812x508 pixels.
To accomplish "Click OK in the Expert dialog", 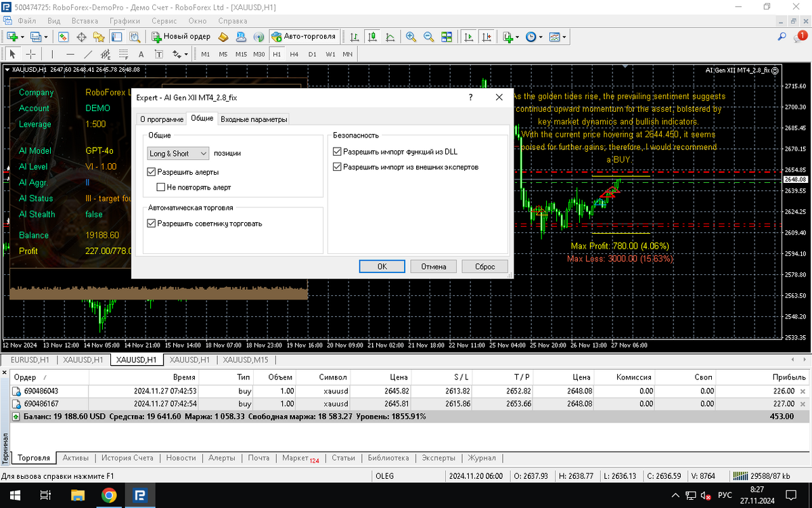I will 382,266.
